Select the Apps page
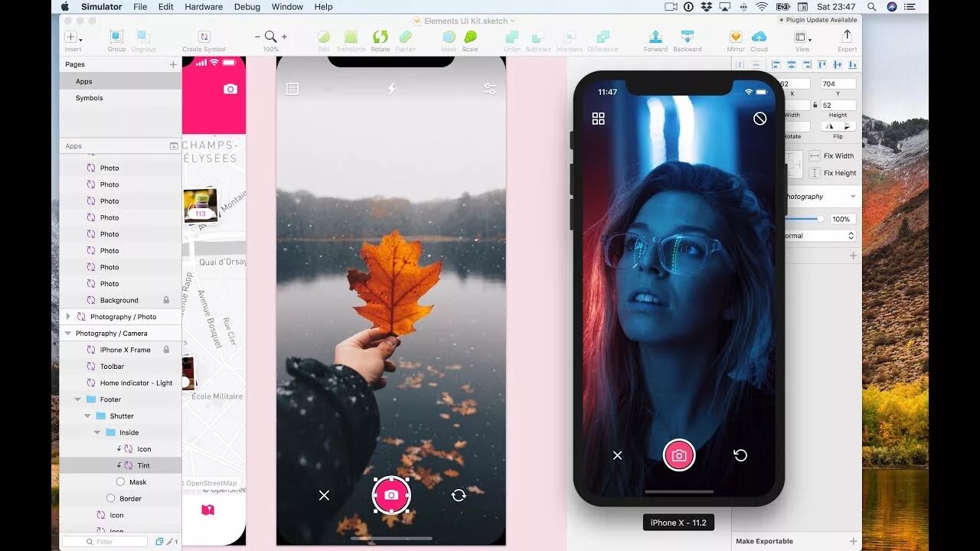 coord(120,81)
